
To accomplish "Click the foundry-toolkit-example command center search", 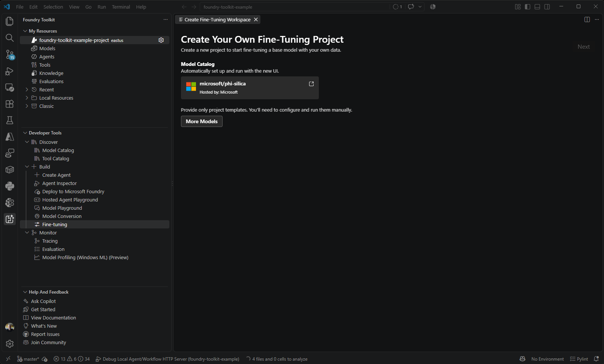I will coord(295,7).
